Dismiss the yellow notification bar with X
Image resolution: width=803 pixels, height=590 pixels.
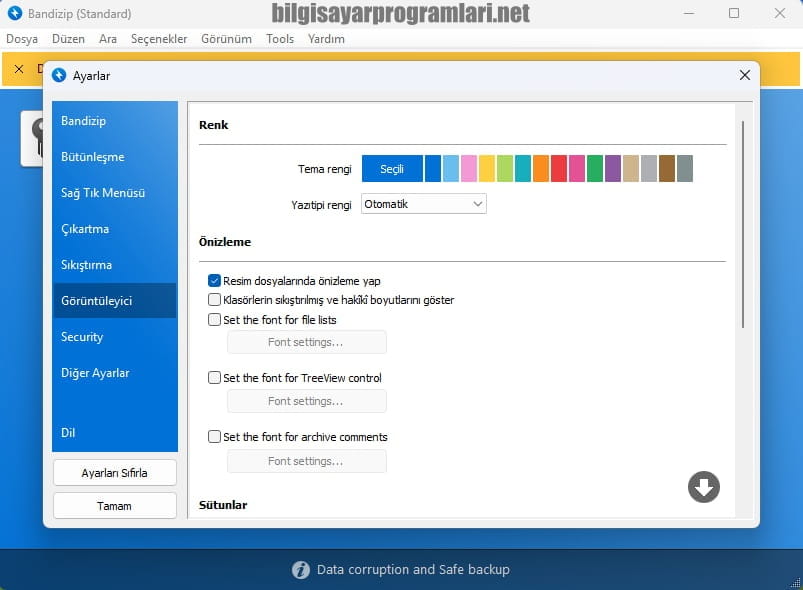point(19,69)
